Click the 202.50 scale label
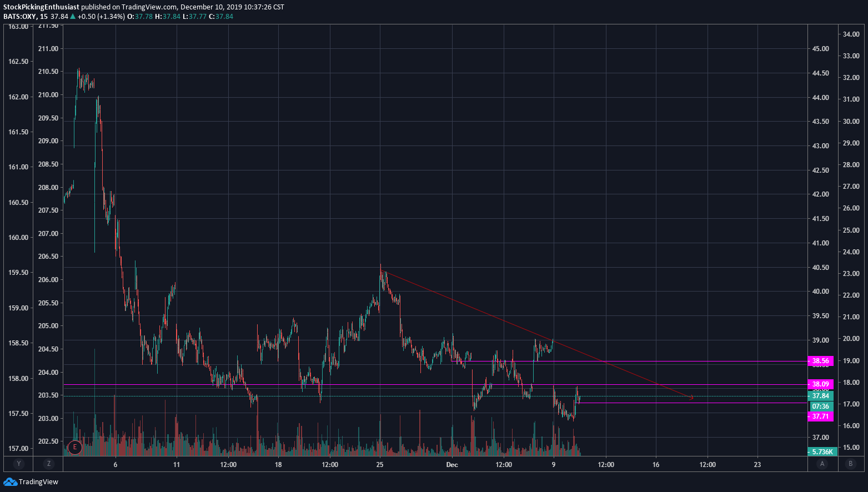Viewport: 868px width, 492px height. point(48,441)
